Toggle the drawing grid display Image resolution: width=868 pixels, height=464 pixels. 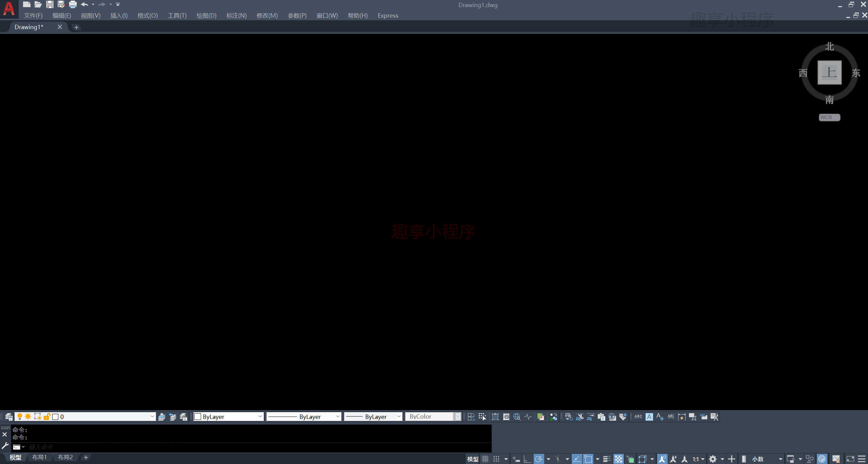[x=485, y=459]
